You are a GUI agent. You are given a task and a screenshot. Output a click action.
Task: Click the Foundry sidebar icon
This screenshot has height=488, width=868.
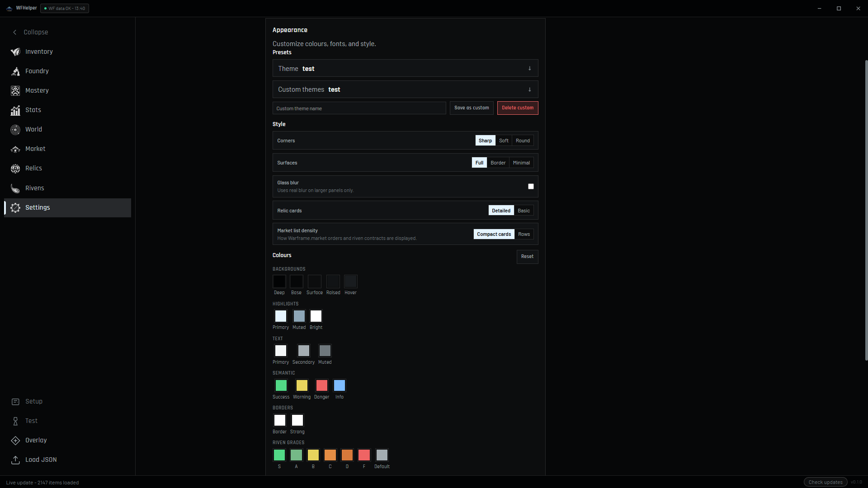[x=15, y=71]
